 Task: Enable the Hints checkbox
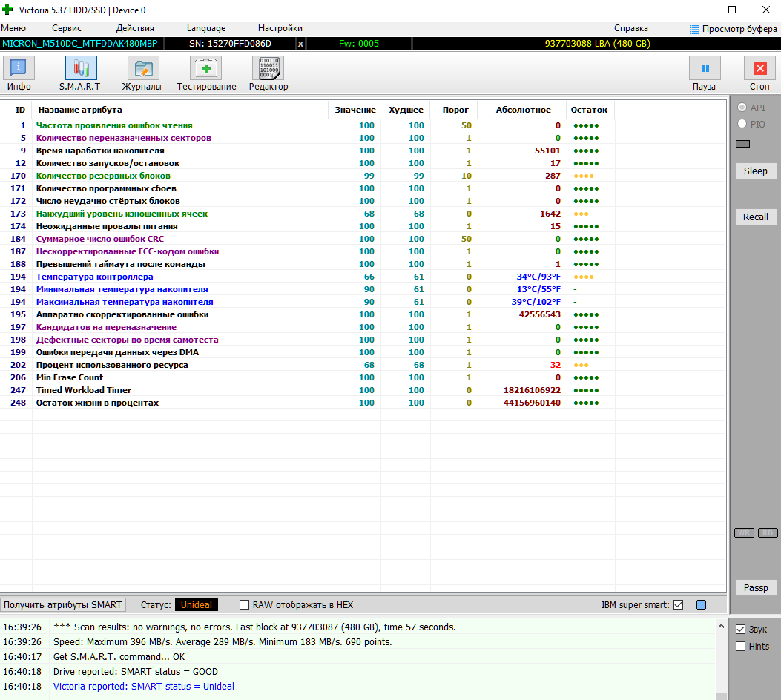741,646
